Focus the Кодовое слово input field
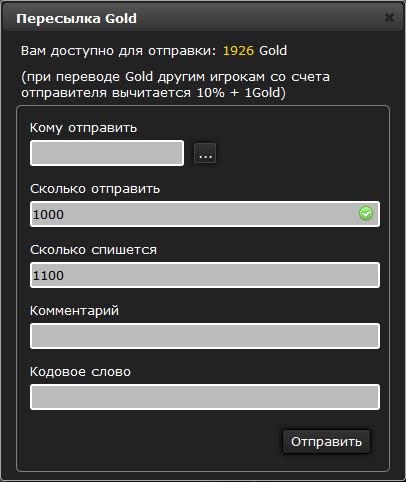Viewport: 406px width, 482px height. [205, 397]
